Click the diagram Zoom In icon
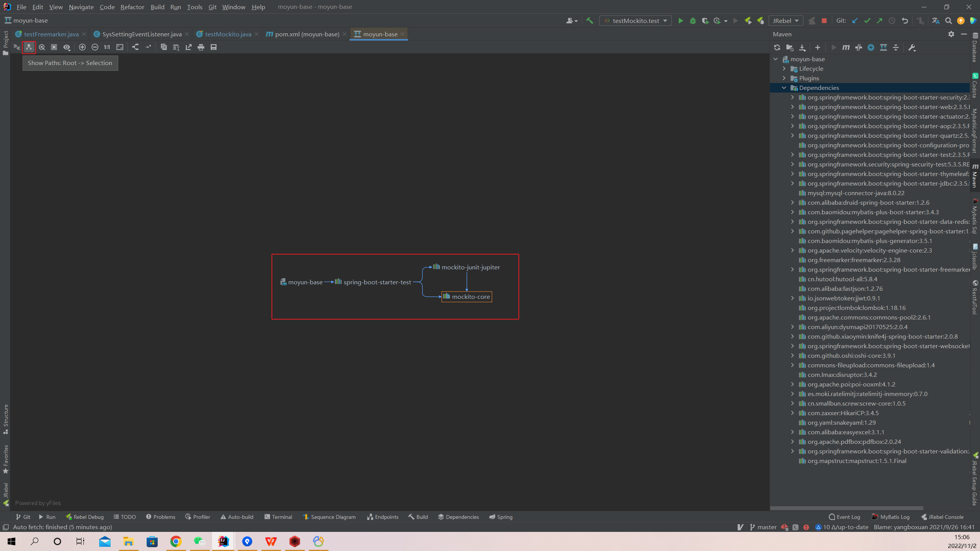This screenshot has height=551, width=980. click(x=82, y=47)
